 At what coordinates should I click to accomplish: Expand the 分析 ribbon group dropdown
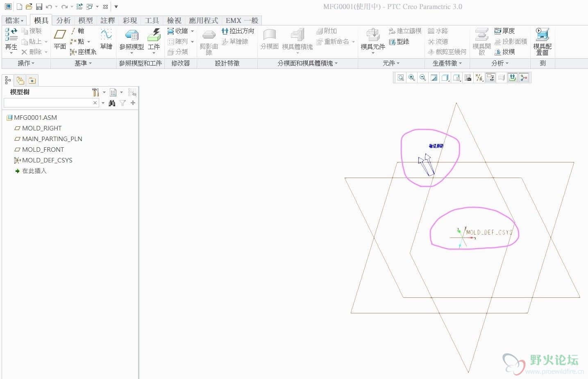click(500, 63)
